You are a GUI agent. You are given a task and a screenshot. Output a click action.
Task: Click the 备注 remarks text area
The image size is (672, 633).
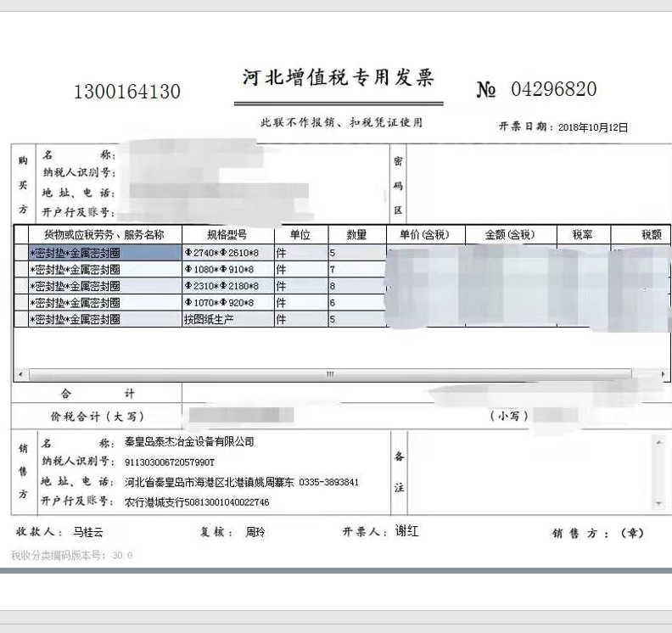coord(526,473)
